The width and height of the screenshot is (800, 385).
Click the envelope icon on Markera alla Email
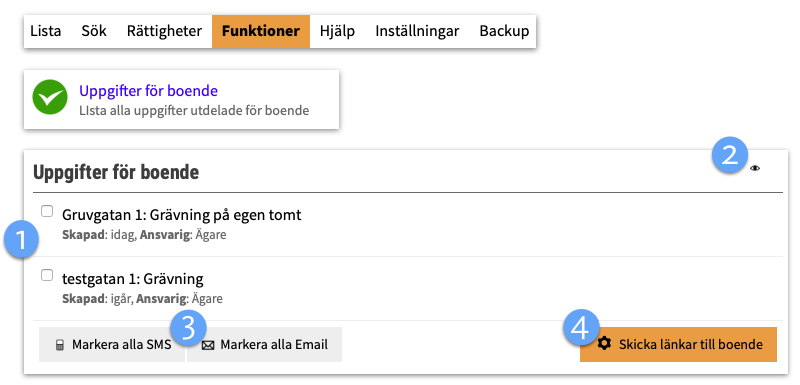tap(208, 345)
